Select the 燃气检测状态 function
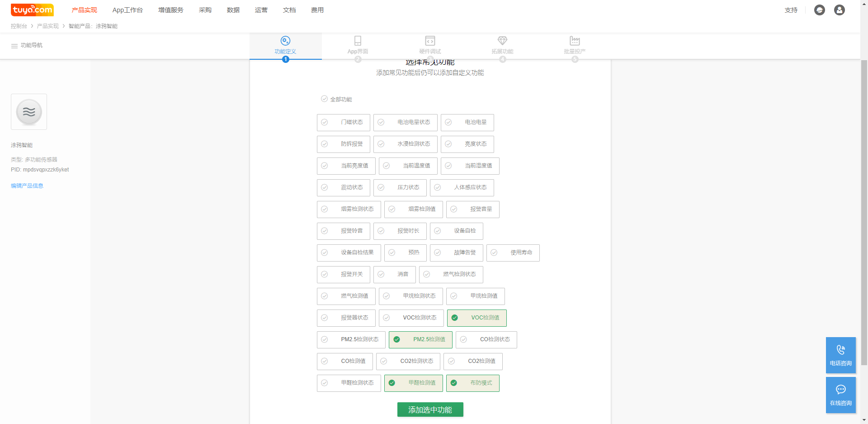The image size is (868, 424). [x=451, y=275]
